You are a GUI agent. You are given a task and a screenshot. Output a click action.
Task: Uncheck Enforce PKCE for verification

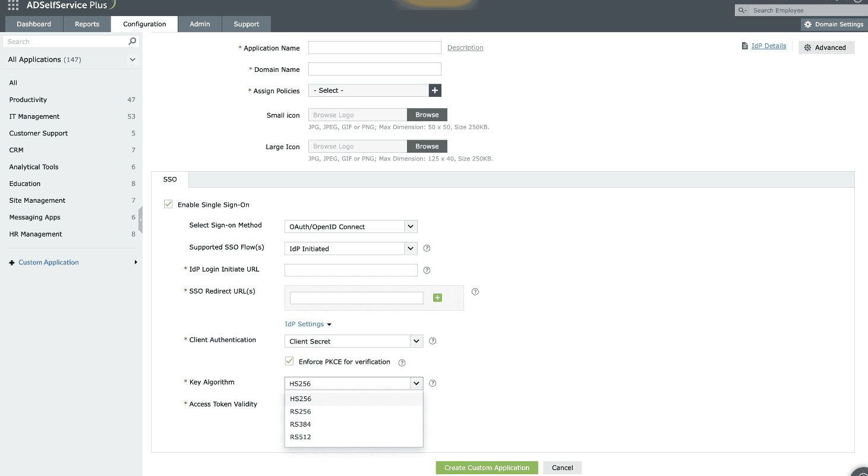(x=289, y=361)
